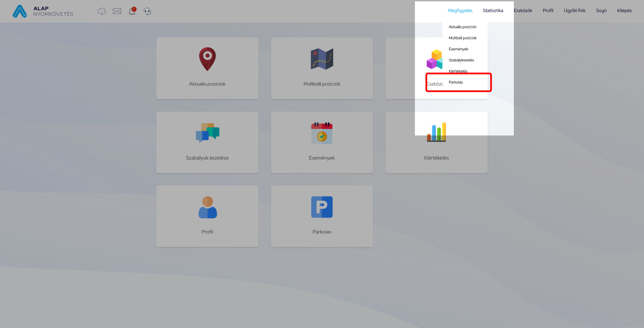
Task: Click the Szabályok kezelése chat bubbles tile
Action: (207, 142)
